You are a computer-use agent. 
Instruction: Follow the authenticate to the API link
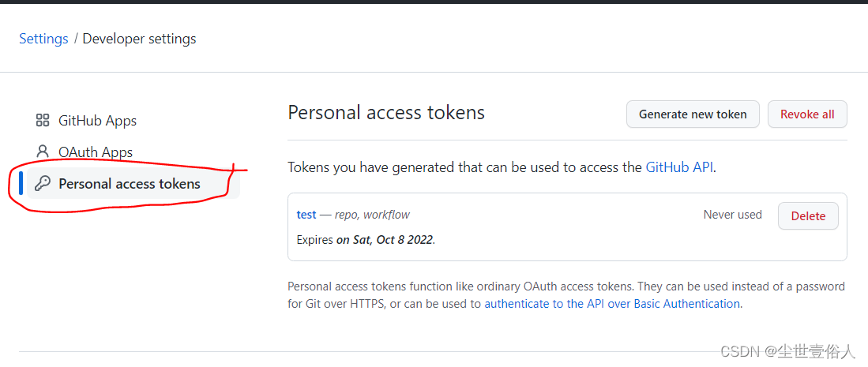click(612, 304)
